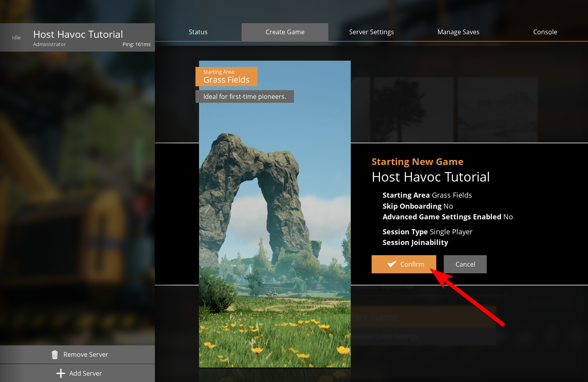The width and height of the screenshot is (588, 382).
Task: Click the Grass Fields starting area label
Action: pos(226,76)
